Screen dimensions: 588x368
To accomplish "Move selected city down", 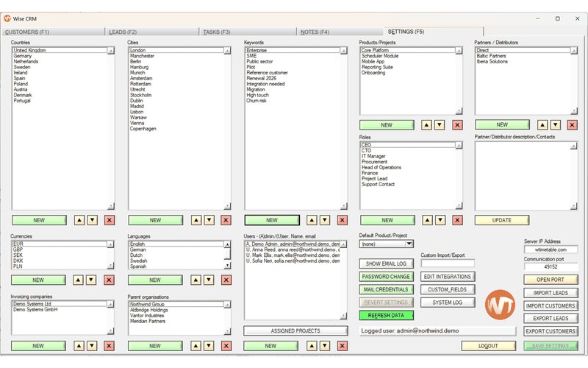I will (x=209, y=220).
